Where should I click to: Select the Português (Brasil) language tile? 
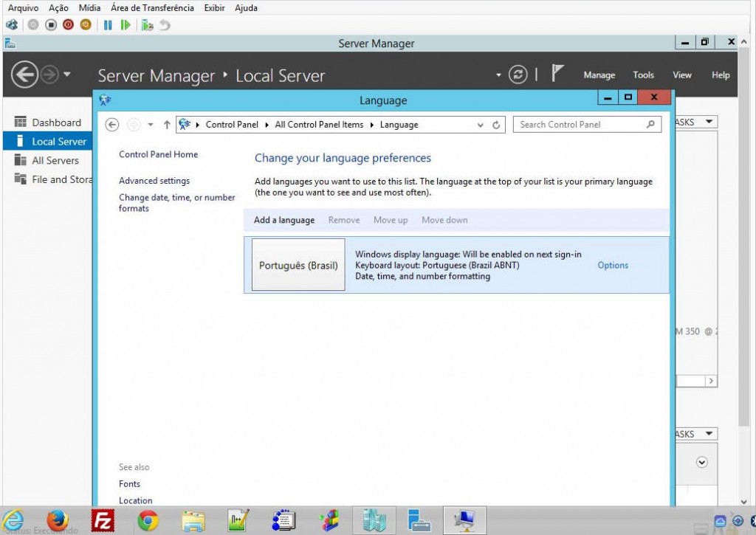pyautogui.click(x=298, y=265)
